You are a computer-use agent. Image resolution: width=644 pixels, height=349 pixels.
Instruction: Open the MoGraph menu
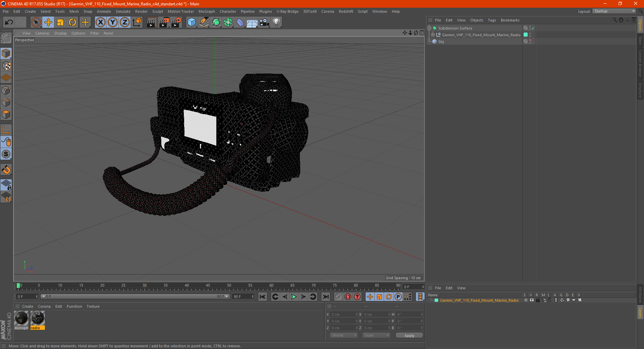click(207, 11)
